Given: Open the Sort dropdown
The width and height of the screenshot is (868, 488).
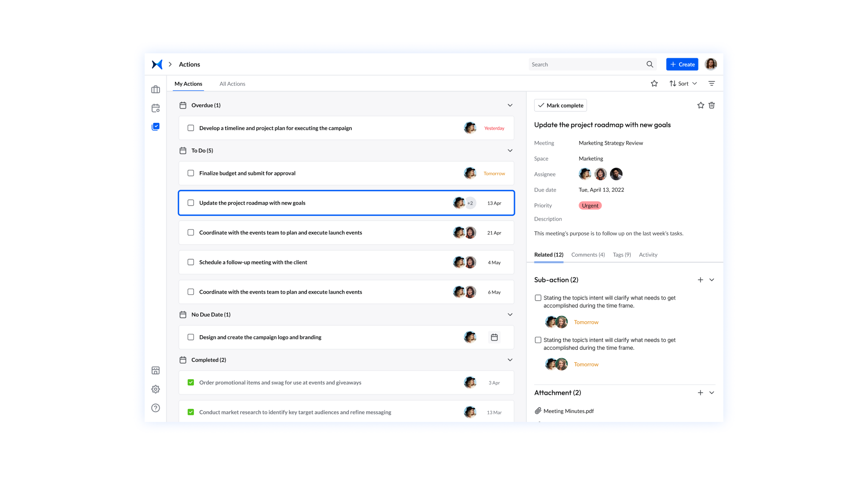Looking at the screenshot, I should click(683, 84).
